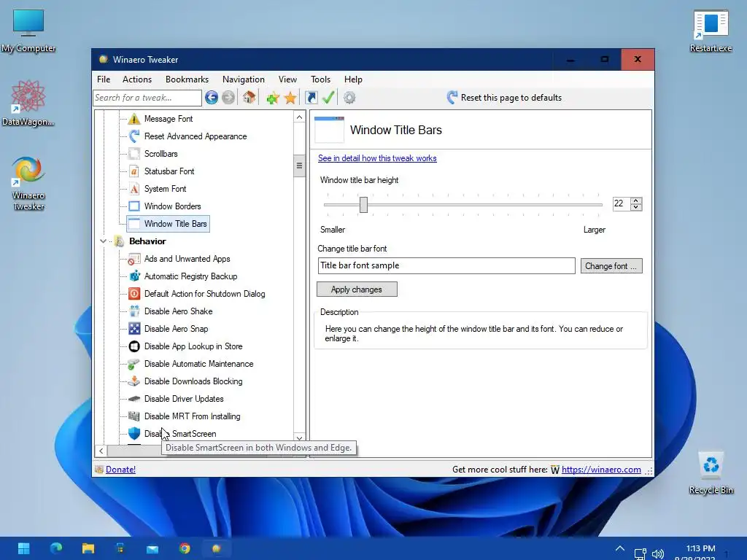Select the Restart.exe desktop shortcut
Viewport: 747px width, 560px height.
[x=711, y=31]
